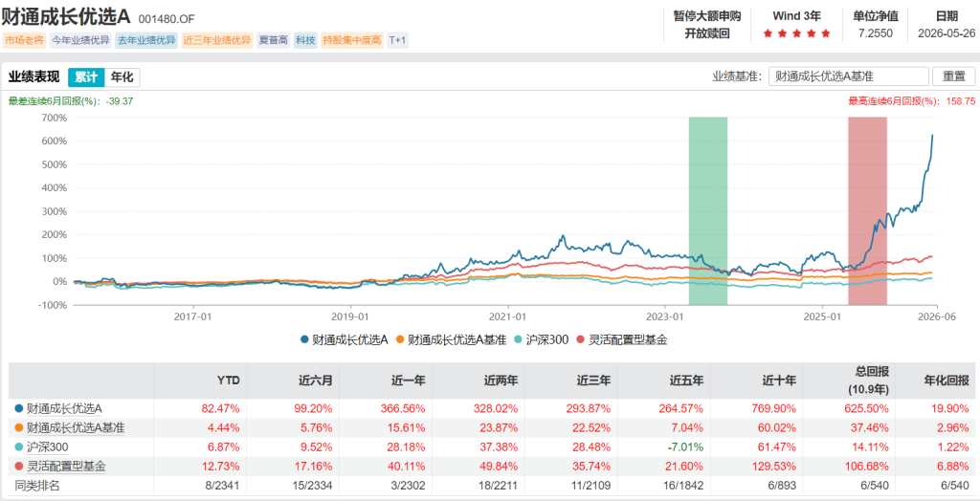Click the 沪深300 five-year value -7.01%
The image size is (980, 501).
686,447
